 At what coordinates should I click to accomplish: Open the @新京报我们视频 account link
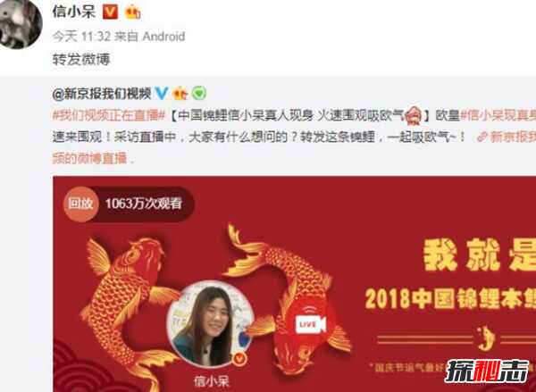pos(102,93)
